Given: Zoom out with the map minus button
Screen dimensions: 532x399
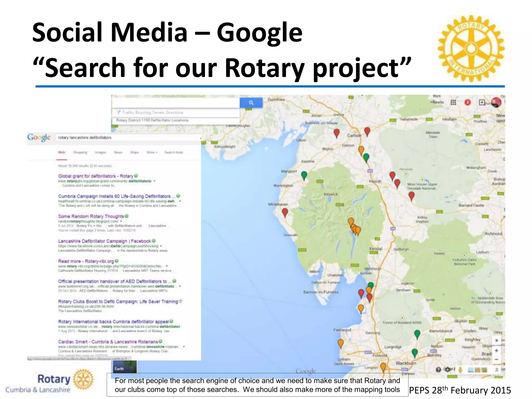Looking at the screenshot, I should click(x=496, y=360).
